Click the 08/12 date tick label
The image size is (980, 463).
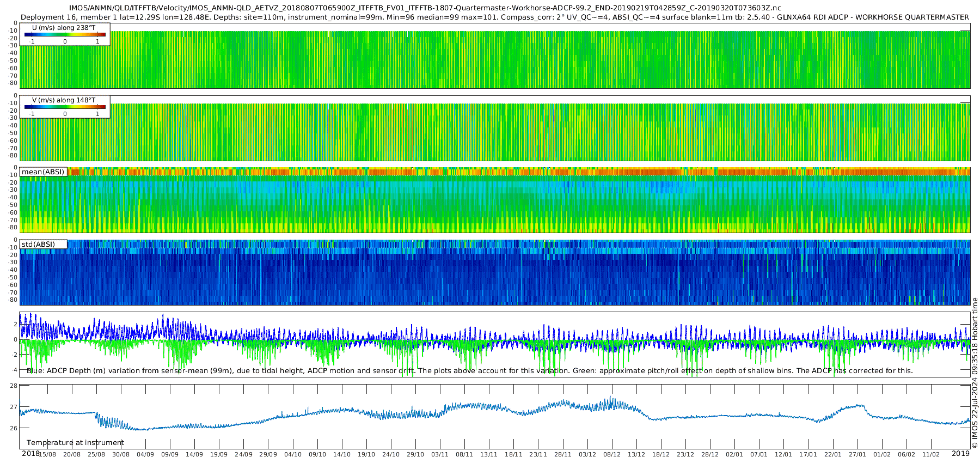(x=612, y=454)
